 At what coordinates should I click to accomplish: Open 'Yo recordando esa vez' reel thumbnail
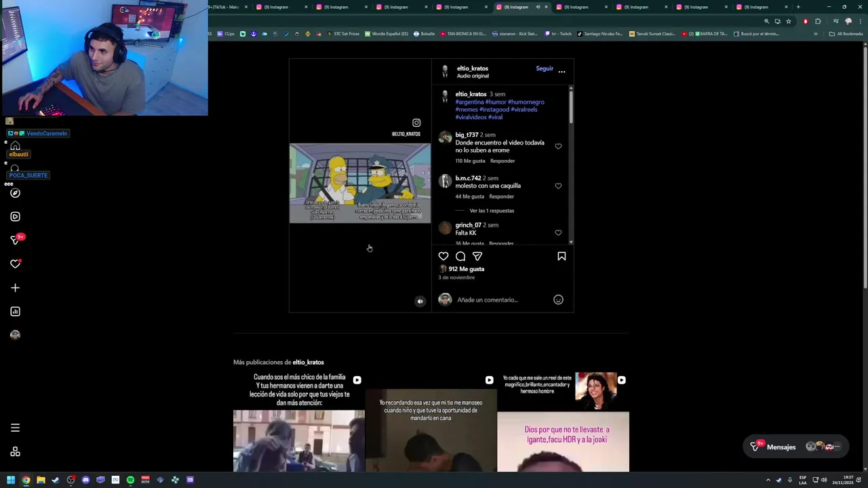coord(431,422)
